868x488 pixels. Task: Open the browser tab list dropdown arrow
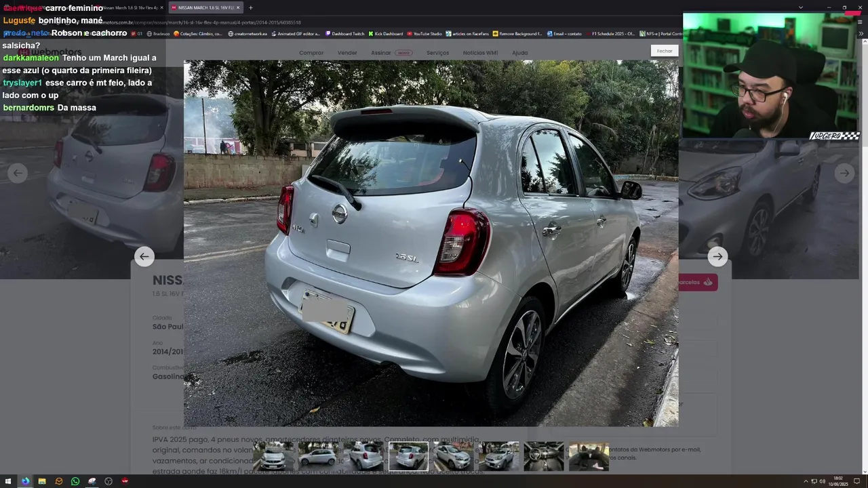pos(801,7)
